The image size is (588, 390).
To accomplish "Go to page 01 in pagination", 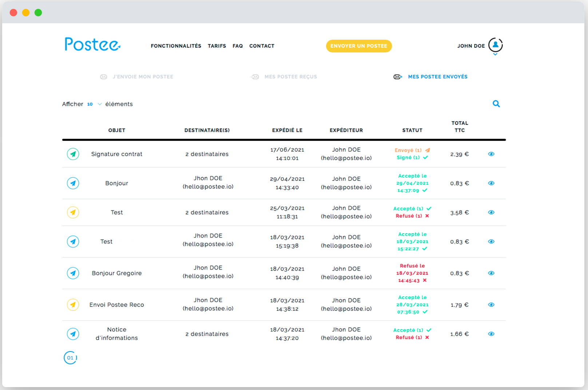I will click(x=70, y=358).
